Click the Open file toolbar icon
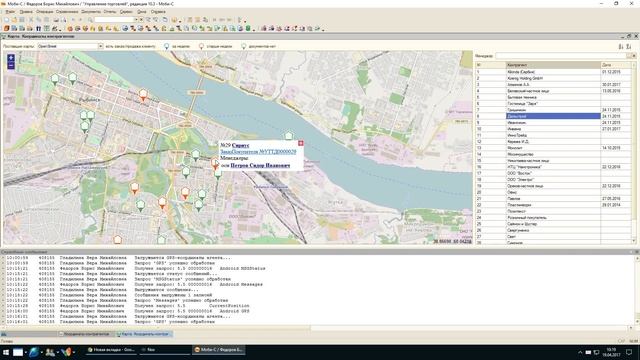 click(x=14, y=20)
